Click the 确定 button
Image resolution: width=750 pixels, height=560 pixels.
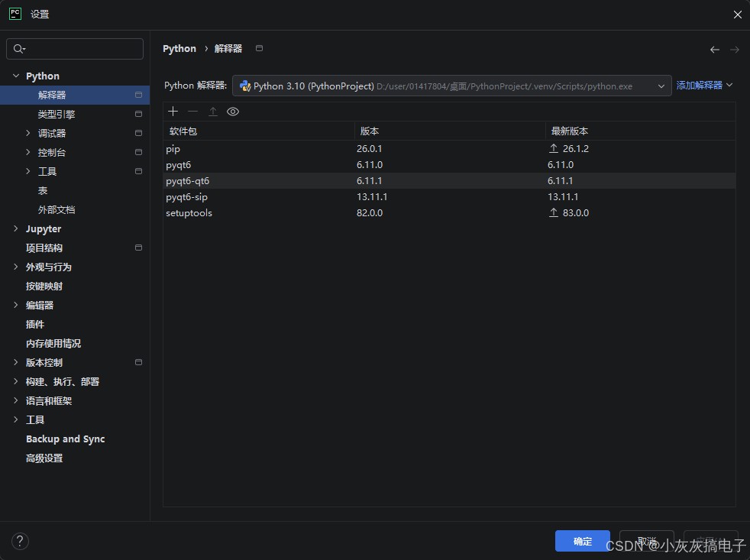(x=582, y=542)
